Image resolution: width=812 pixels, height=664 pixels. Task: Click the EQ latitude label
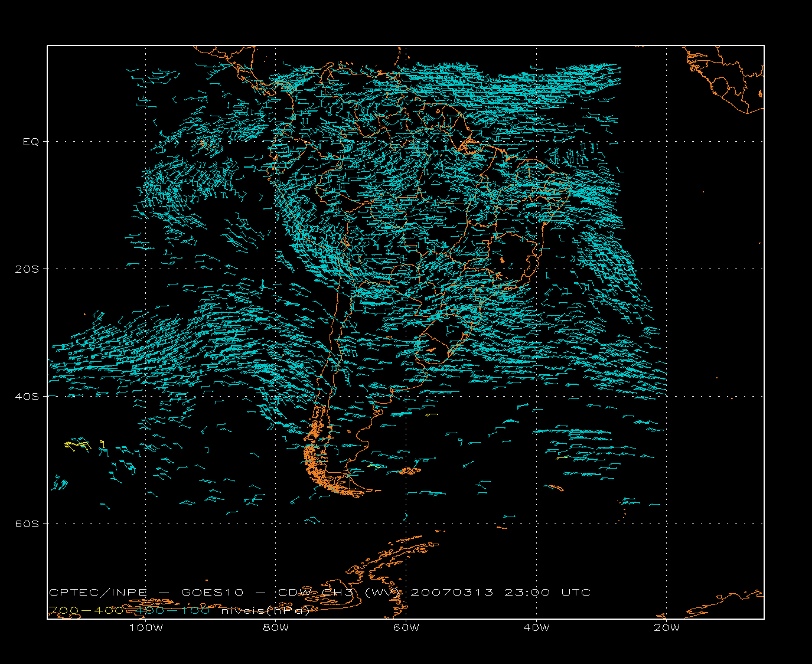pyautogui.click(x=31, y=142)
